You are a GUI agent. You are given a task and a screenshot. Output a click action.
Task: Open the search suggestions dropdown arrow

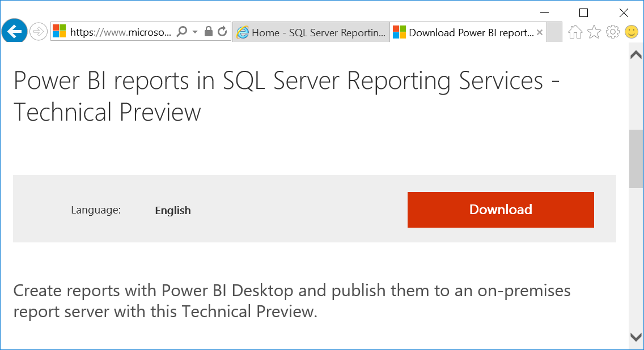click(194, 31)
